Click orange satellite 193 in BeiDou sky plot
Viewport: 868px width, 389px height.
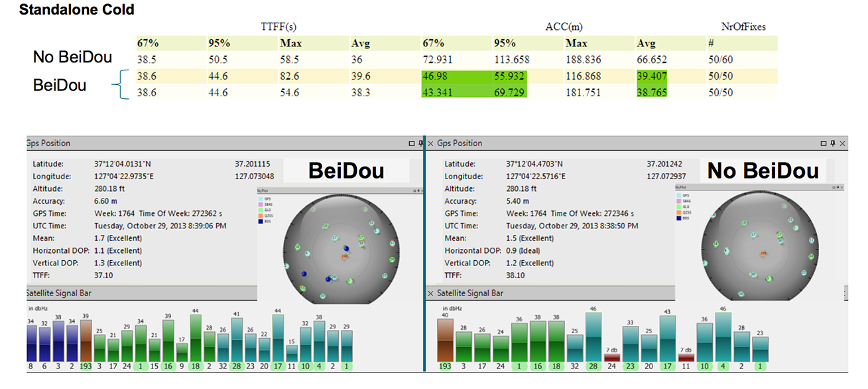tap(344, 255)
